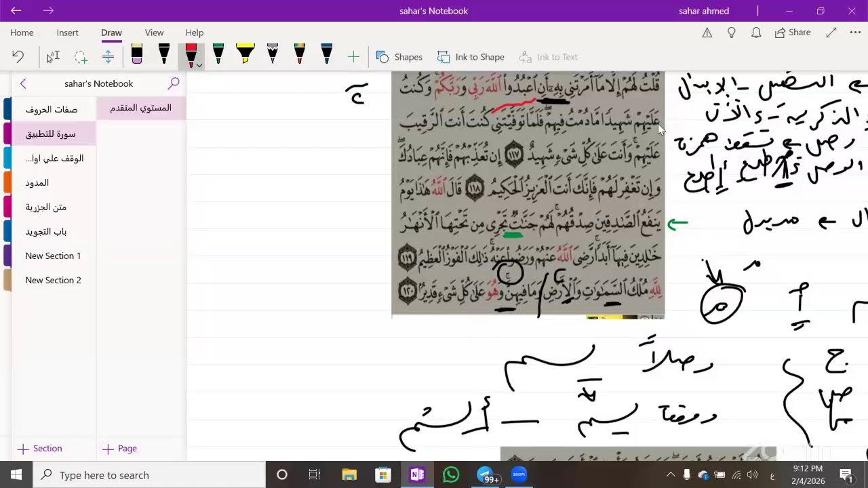Convert drawing using Ink to Shape

pyautogui.click(x=471, y=57)
